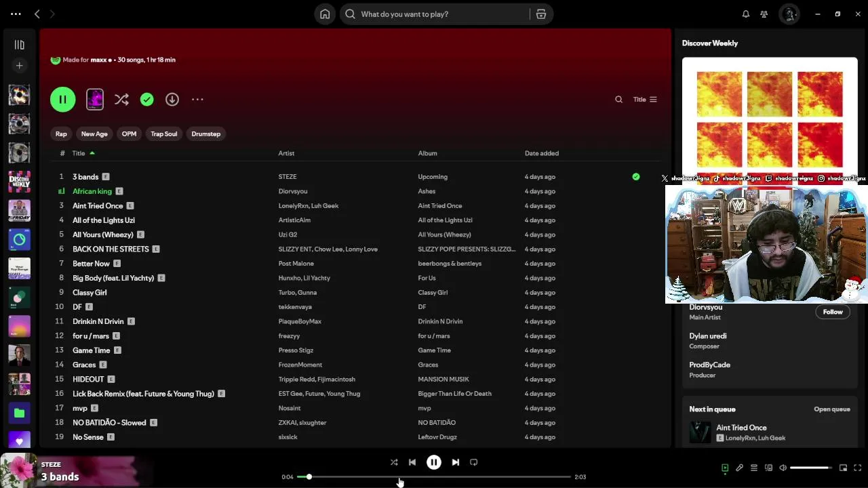Follow the artist Diorvsyou
Image resolution: width=868 pixels, height=488 pixels.
click(833, 312)
